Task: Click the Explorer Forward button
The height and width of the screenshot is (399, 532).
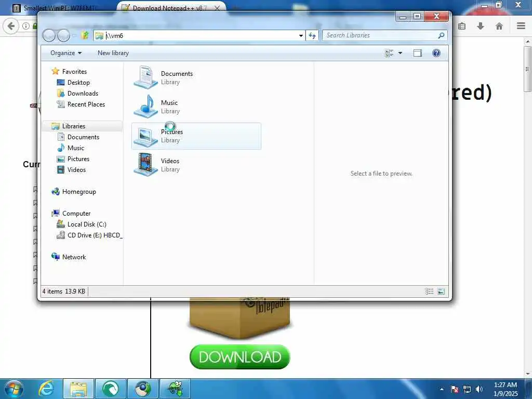Action: click(63, 35)
